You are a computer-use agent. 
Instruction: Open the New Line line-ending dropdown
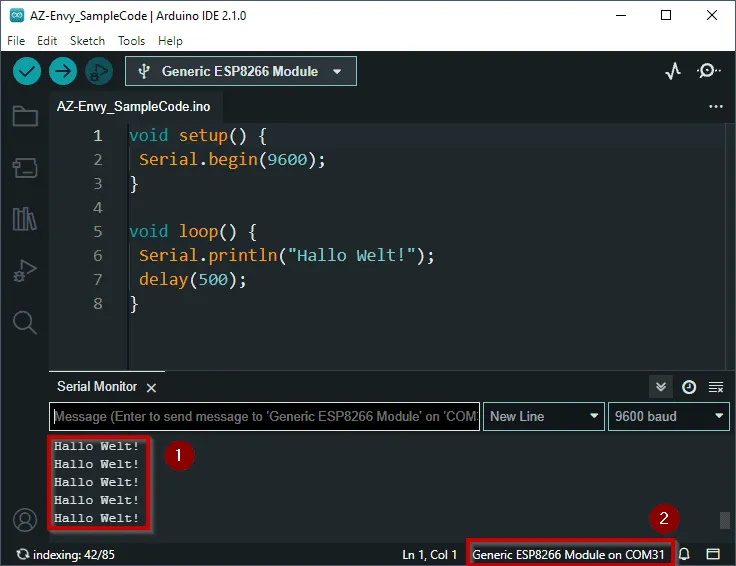(544, 416)
